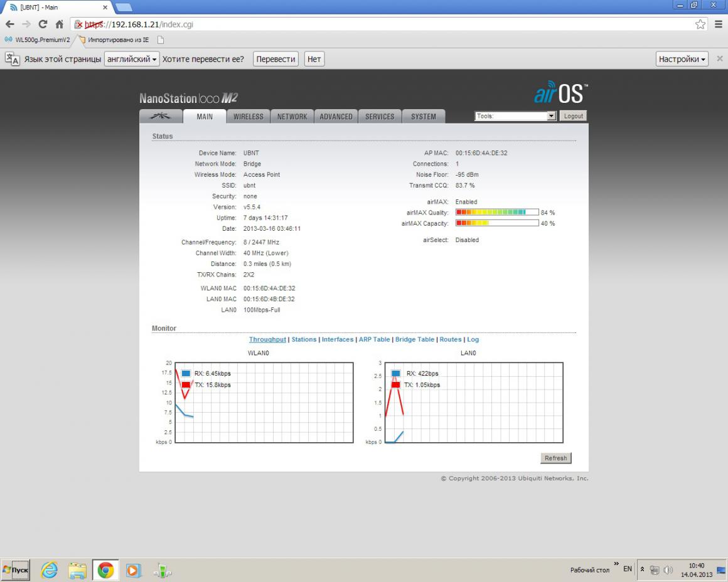This screenshot has height=582, width=728.
Task: Open the SERVICES tab
Action: [379, 117]
